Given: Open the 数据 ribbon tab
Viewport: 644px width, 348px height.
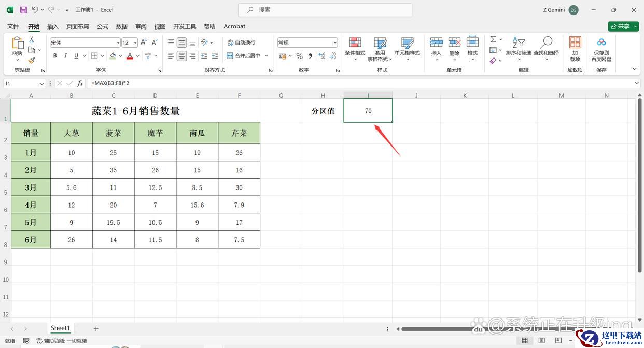Looking at the screenshot, I should point(122,26).
